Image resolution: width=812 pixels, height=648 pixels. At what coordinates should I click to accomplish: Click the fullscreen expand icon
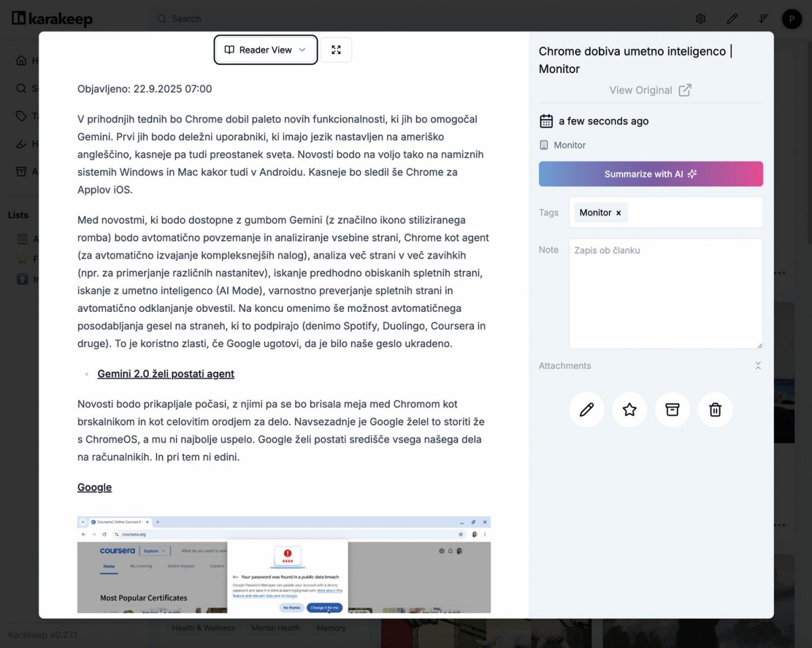[x=336, y=50]
